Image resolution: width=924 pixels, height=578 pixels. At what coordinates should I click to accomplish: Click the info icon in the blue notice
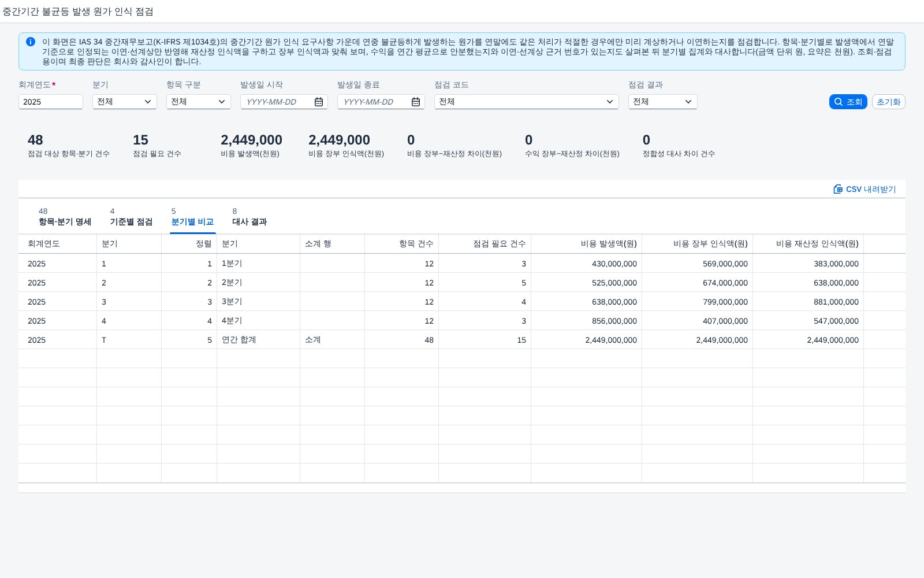(x=31, y=42)
